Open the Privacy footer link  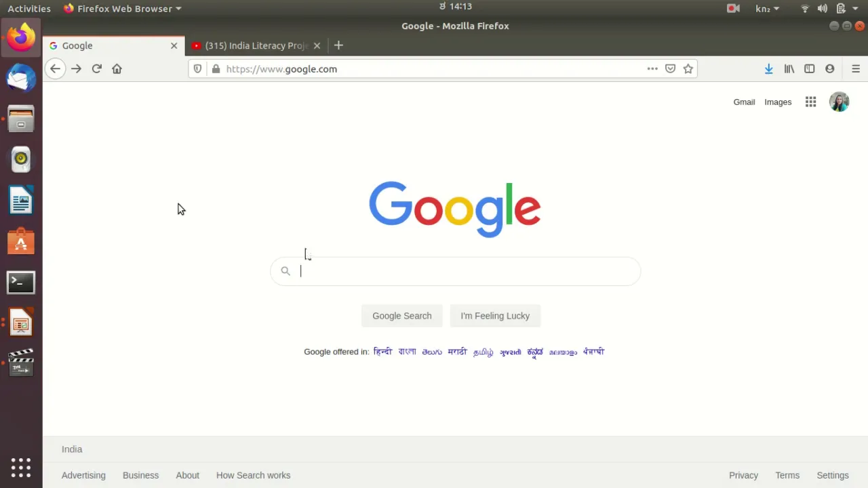(743, 475)
